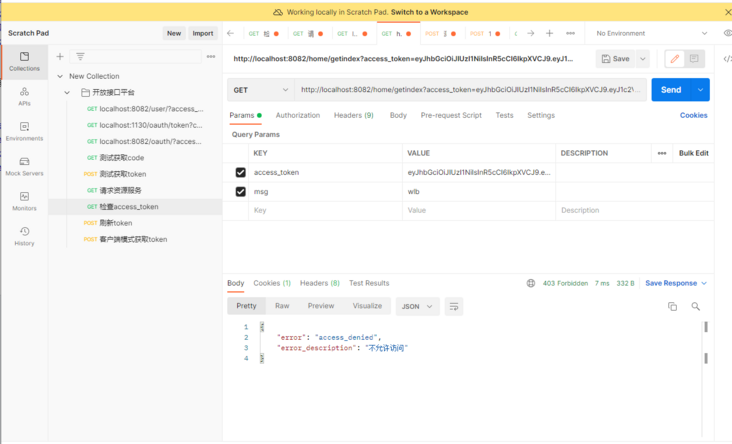
Task: Search within the response body
Action: (x=696, y=307)
